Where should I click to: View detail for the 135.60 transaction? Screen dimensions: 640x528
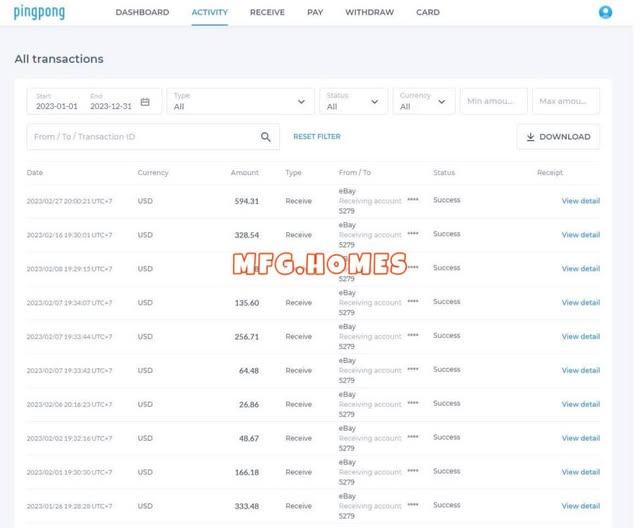tap(580, 302)
